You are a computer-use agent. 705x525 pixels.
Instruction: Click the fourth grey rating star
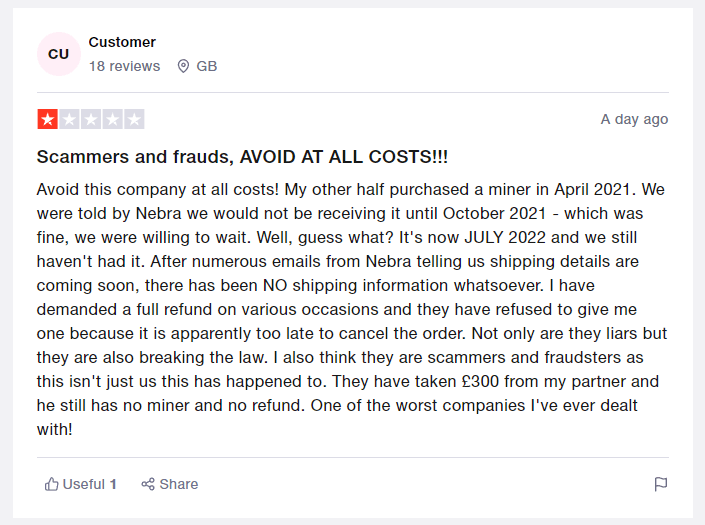(x=113, y=120)
